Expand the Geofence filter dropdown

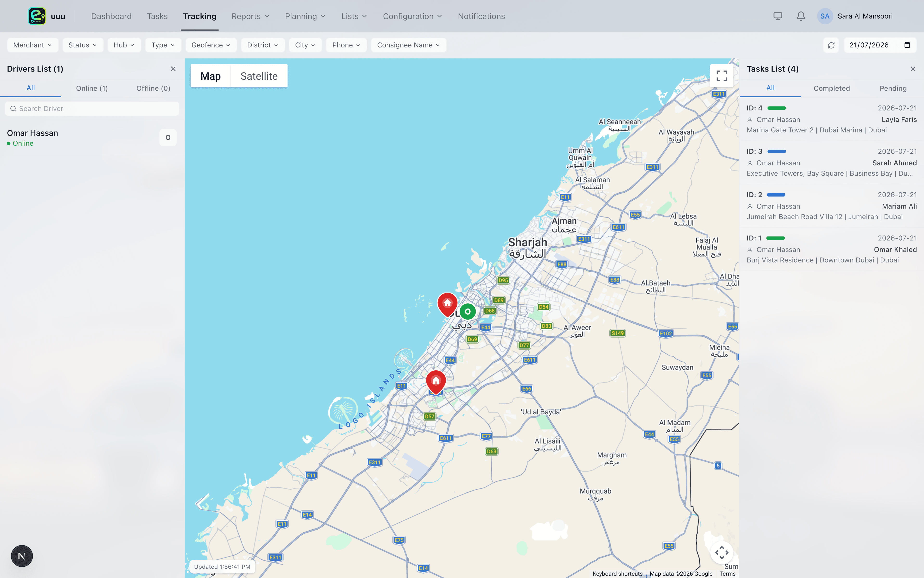[x=211, y=45]
